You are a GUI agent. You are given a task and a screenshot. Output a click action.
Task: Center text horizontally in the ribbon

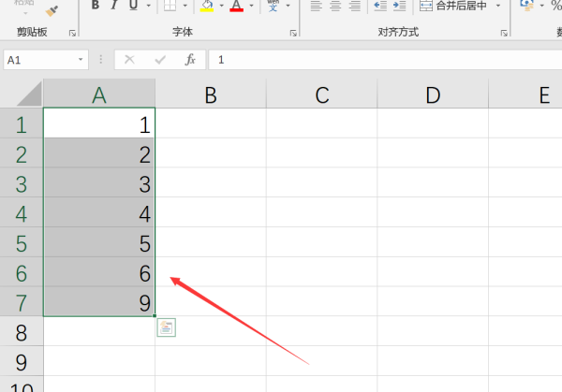pyautogui.click(x=335, y=6)
